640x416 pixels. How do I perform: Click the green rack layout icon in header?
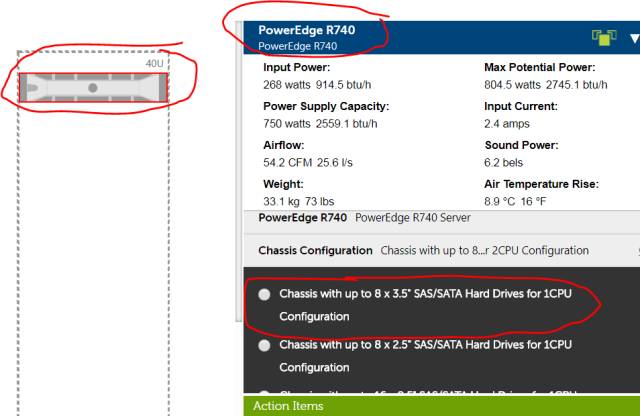[x=604, y=38]
